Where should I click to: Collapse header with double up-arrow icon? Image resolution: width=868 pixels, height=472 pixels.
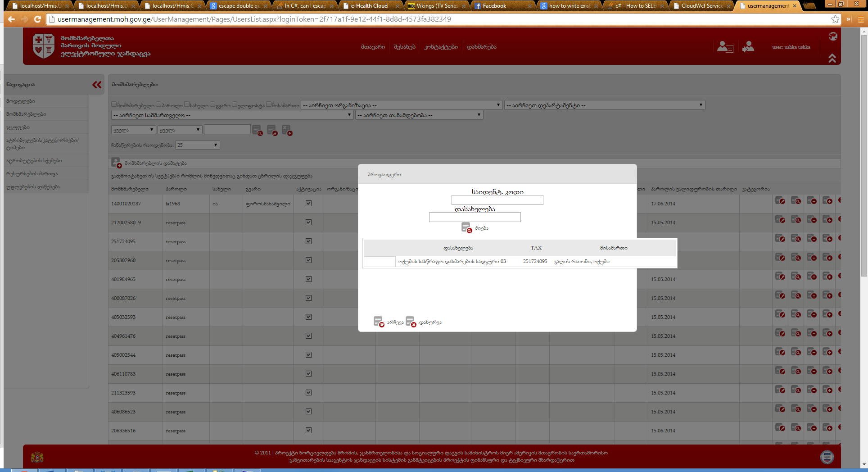(x=832, y=59)
